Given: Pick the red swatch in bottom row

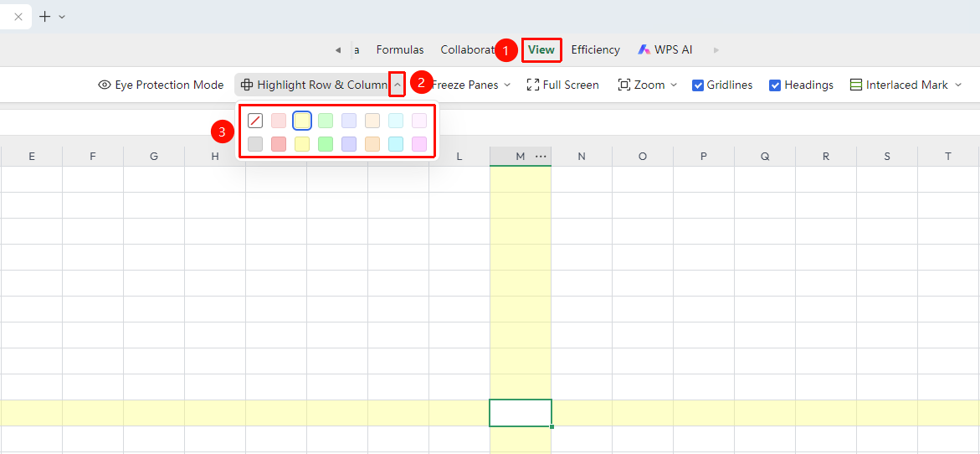Looking at the screenshot, I should [x=279, y=144].
